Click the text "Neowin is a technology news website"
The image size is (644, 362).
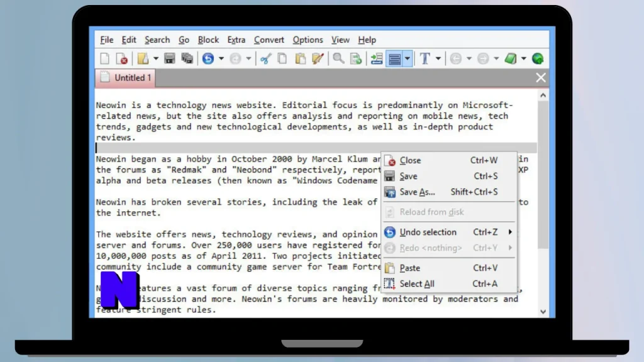pos(186,105)
